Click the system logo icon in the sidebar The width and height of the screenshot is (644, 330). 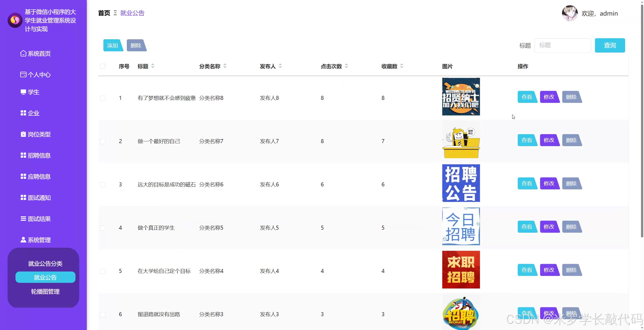(x=15, y=20)
